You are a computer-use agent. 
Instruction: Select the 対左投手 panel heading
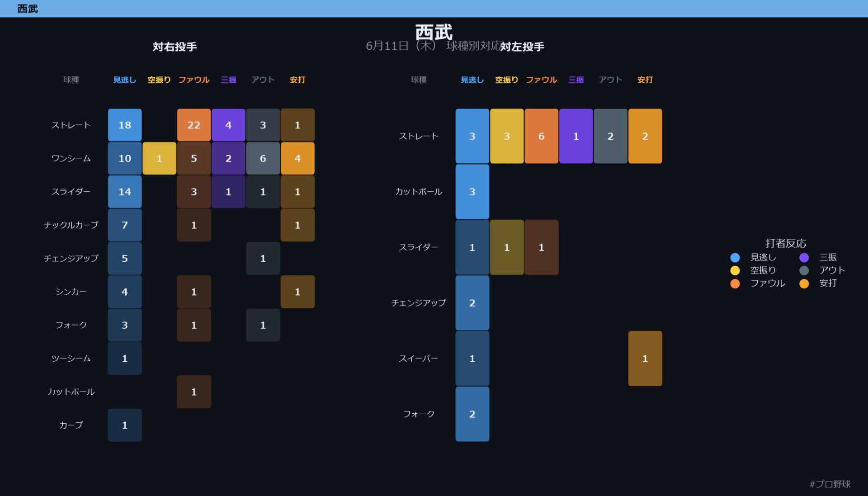(x=522, y=47)
